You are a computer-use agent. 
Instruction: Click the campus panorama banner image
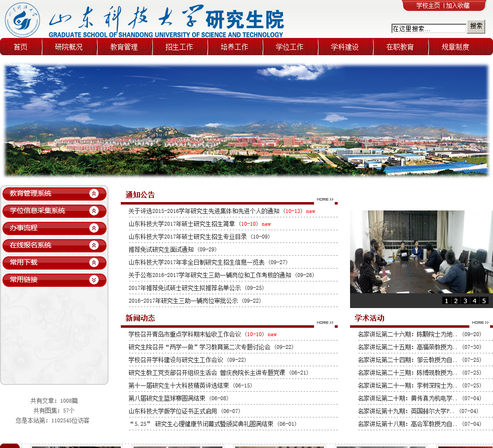[246, 120]
